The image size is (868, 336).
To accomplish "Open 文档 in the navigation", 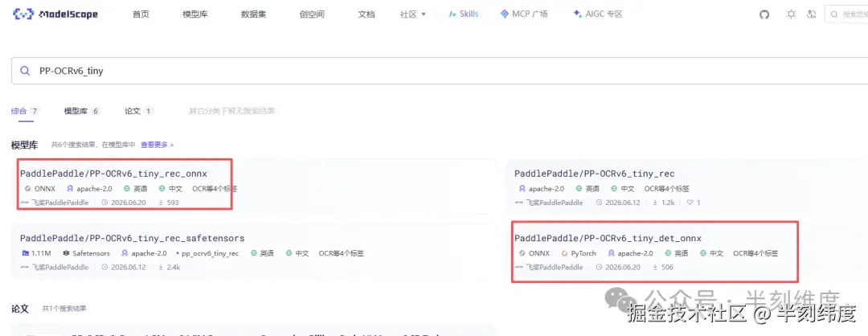I will [366, 14].
